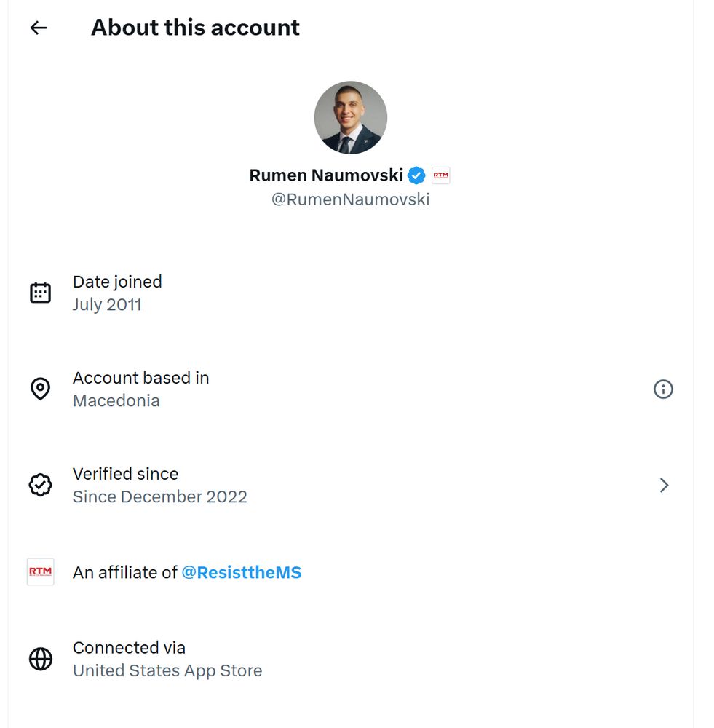Click the RTM logo in the affiliate row

(x=40, y=571)
